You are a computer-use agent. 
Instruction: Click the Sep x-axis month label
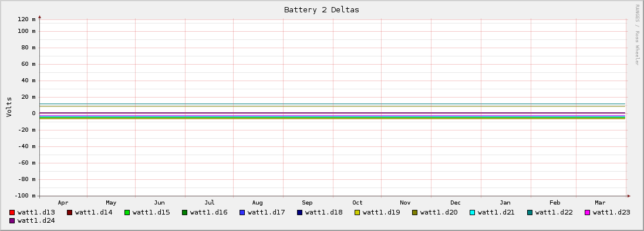pyautogui.click(x=307, y=203)
